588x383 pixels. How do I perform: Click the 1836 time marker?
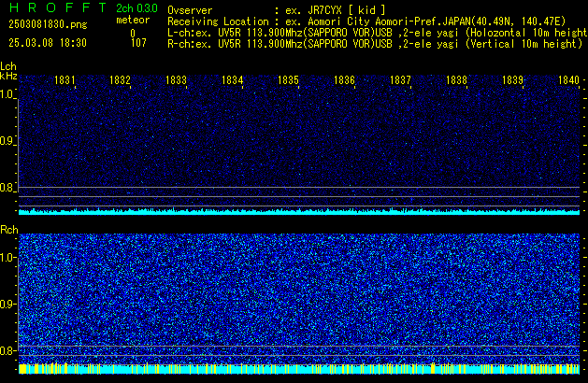pos(344,80)
